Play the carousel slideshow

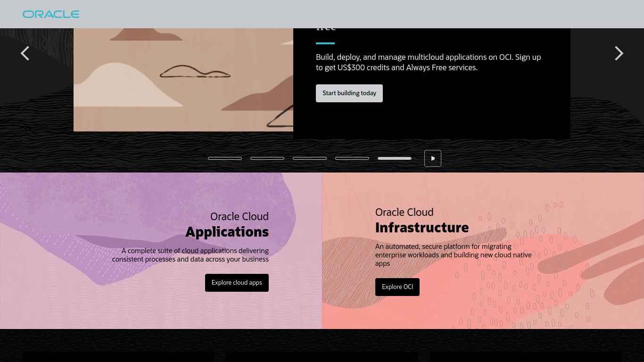point(433,158)
